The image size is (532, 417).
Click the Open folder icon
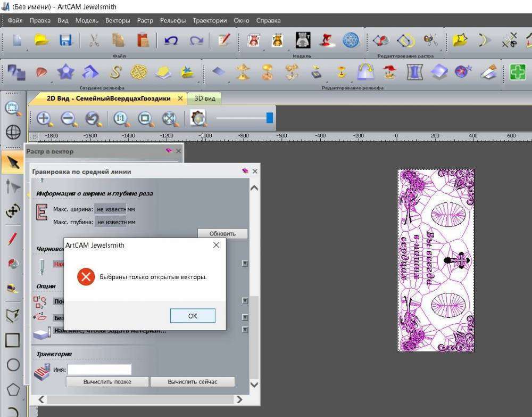(x=42, y=40)
